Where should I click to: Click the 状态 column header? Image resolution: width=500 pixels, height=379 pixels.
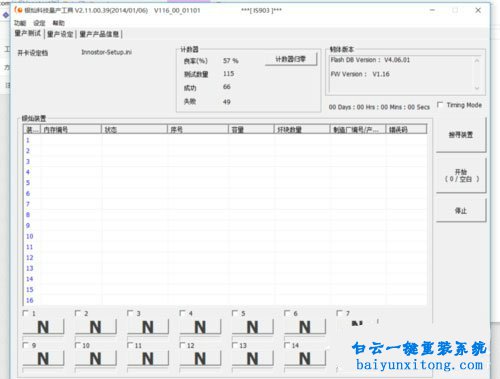coord(134,129)
